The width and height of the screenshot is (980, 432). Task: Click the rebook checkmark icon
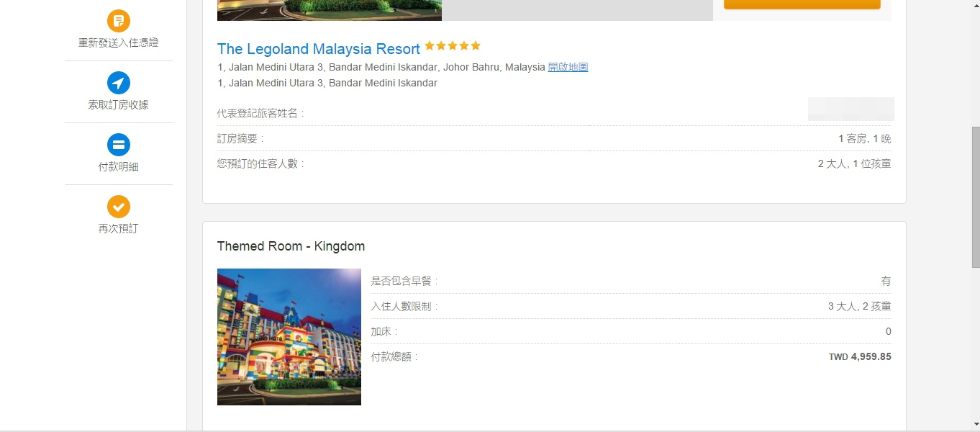119,207
